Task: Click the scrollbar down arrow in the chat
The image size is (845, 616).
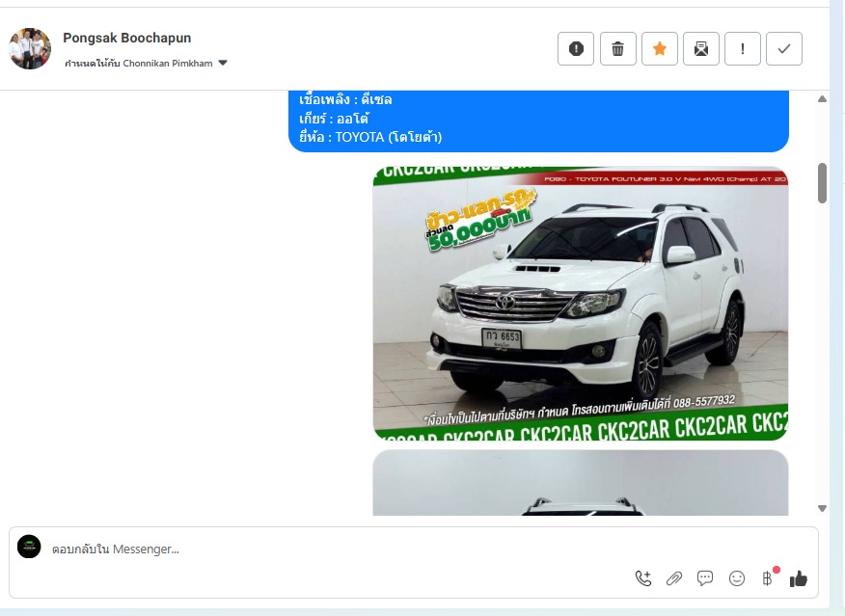Action: coord(822,508)
